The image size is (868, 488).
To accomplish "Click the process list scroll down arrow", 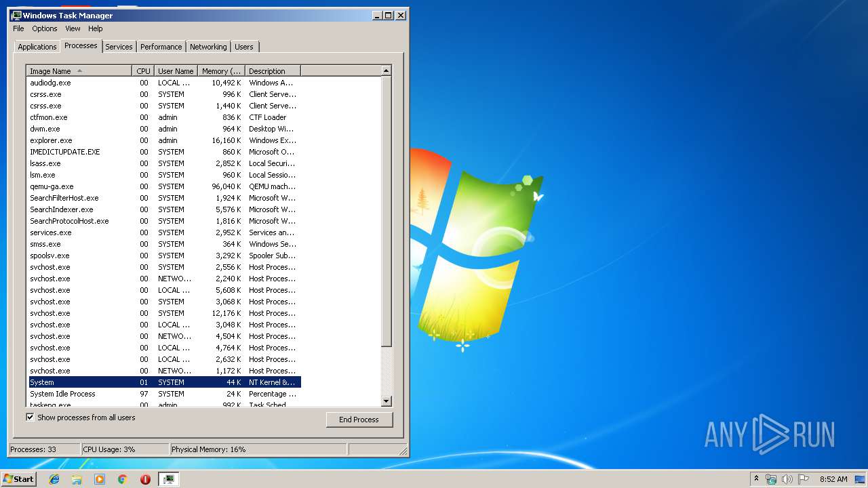I will 387,401.
